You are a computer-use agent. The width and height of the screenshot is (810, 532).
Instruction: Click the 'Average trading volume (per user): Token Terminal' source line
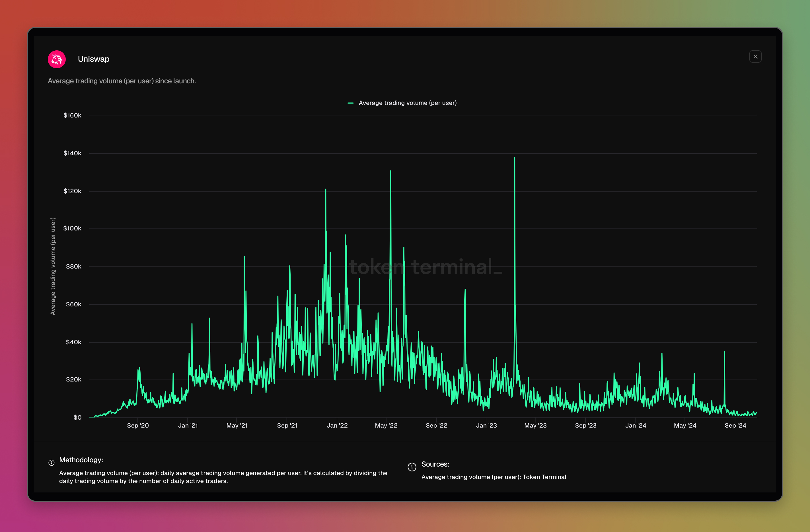(494, 477)
